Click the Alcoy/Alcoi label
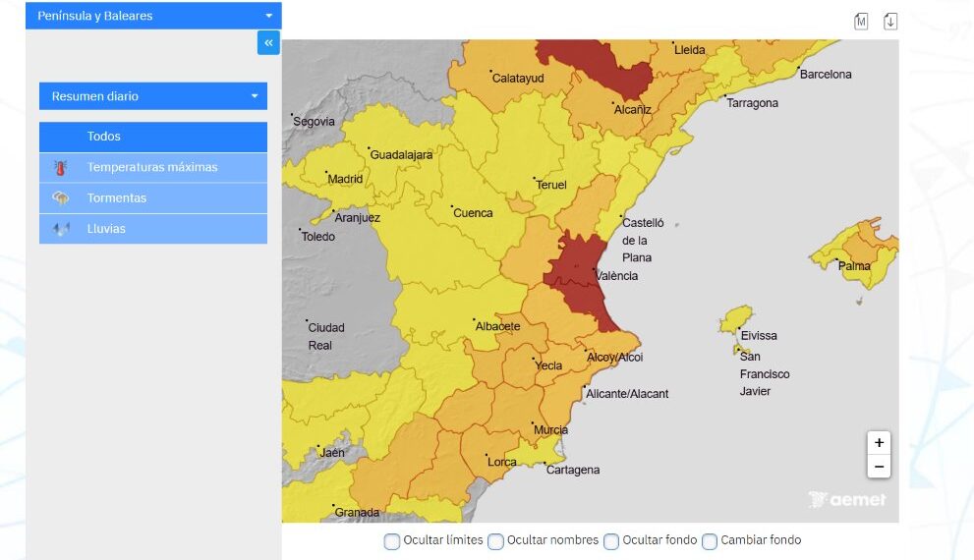 (x=614, y=357)
